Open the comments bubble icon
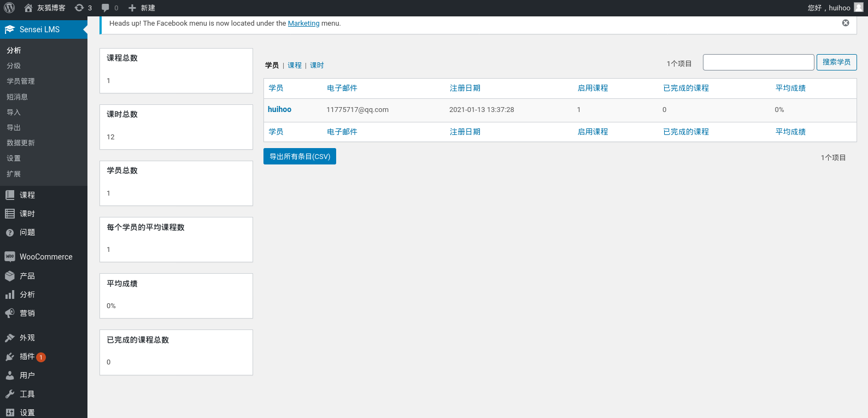Screen dimensions: 868x418 click(x=105, y=8)
